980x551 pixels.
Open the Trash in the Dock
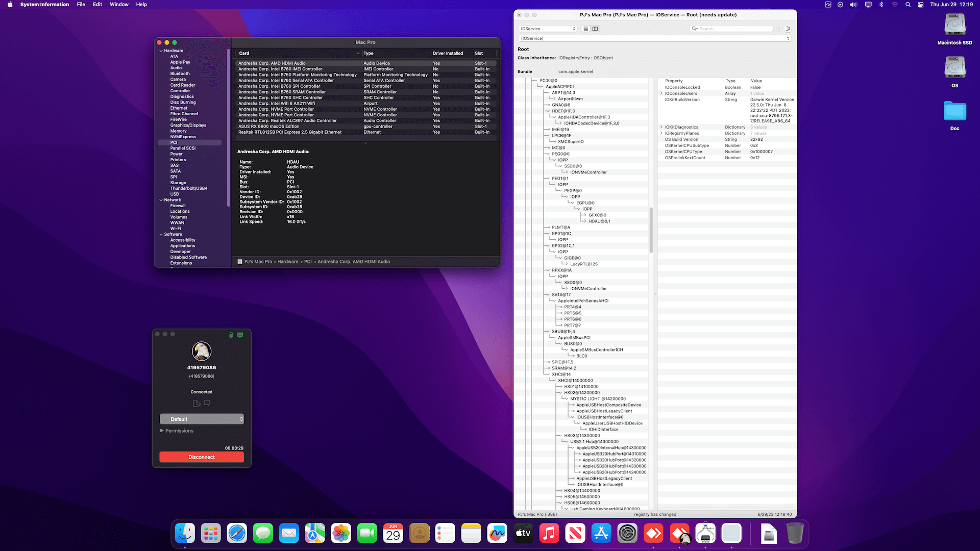(795, 534)
